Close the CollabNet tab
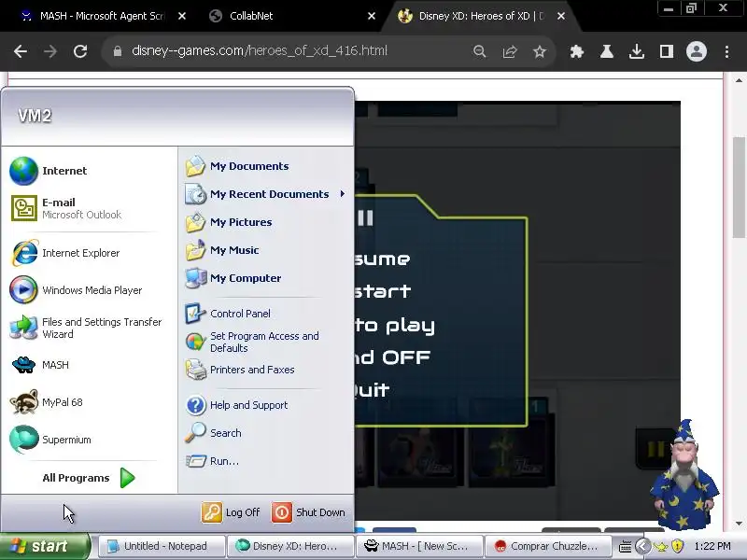The height and width of the screenshot is (560, 747). 372,16
